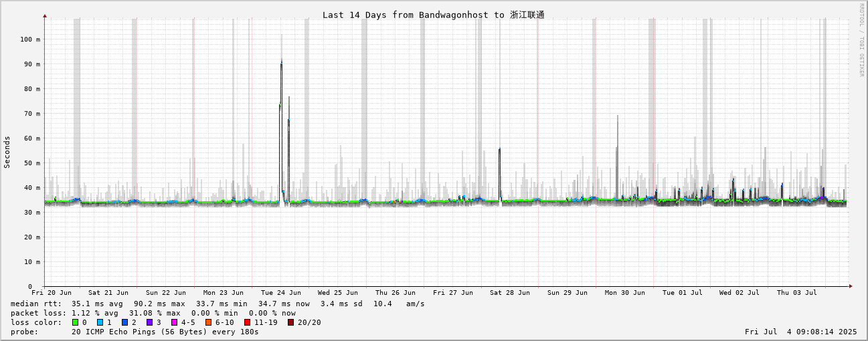Click the 'Sun 29 Jun' date label
Image resolution: width=868 pixels, height=341 pixels.
pos(568,293)
